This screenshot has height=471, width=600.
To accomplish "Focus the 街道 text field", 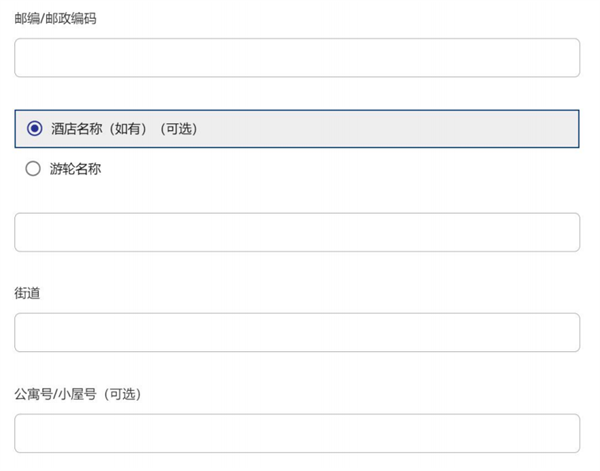I will [x=297, y=333].
